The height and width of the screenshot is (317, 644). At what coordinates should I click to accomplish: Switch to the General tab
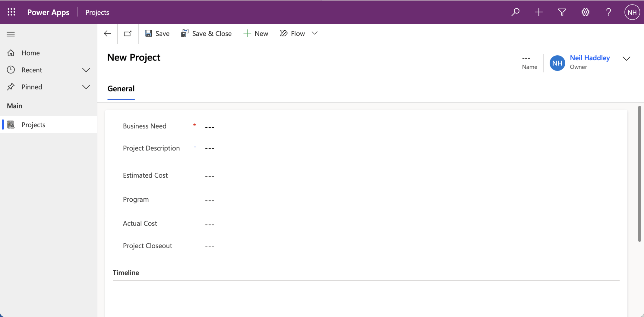coord(121,89)
